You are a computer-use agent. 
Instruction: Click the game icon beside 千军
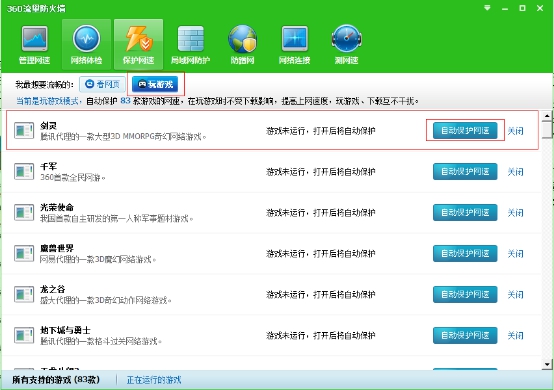click(24, 171)
